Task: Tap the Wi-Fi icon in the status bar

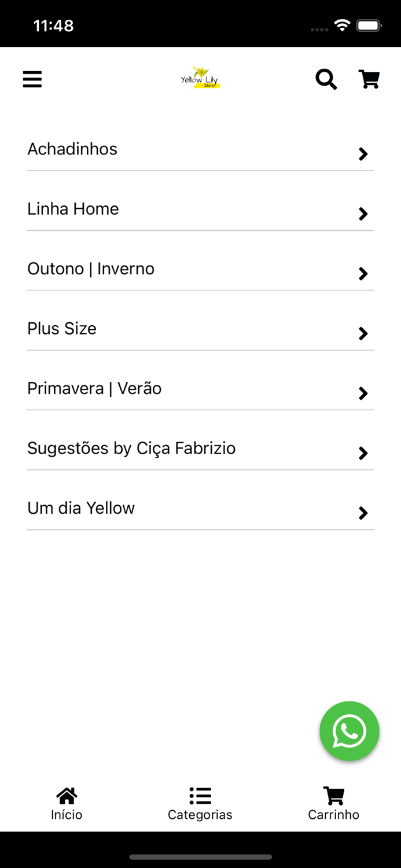Action: (341, 25)
